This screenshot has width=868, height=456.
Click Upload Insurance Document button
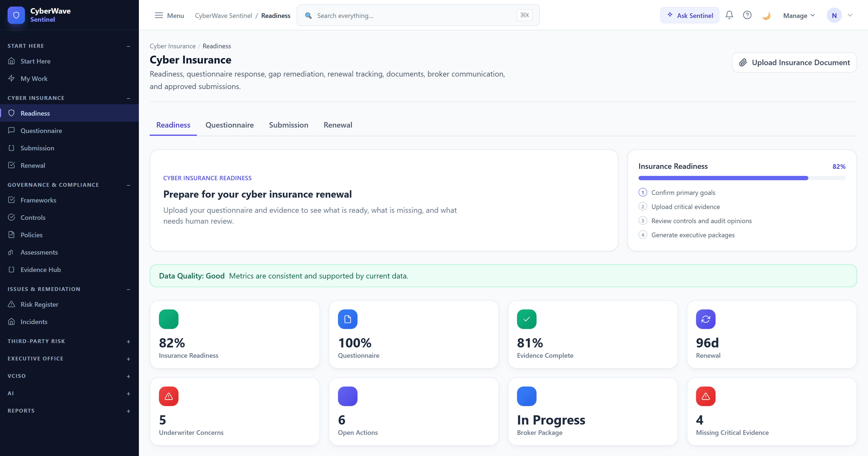point(794,62)
